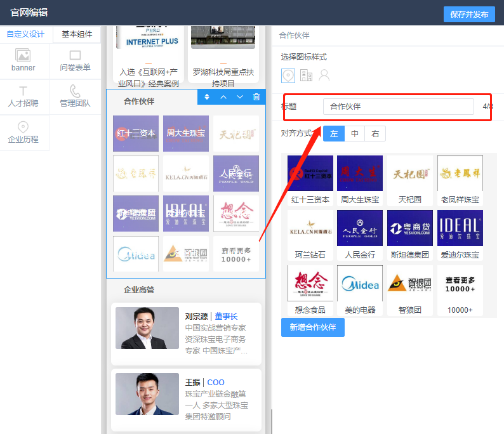This screenshot has height=434, width=504.
Task: Select 美的电器 partner in settings panel
Action: point(360,290)
